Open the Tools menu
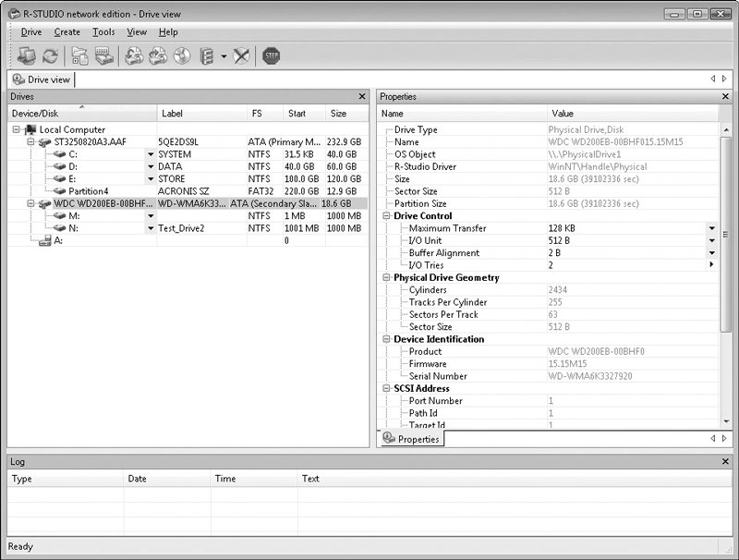 103,32
